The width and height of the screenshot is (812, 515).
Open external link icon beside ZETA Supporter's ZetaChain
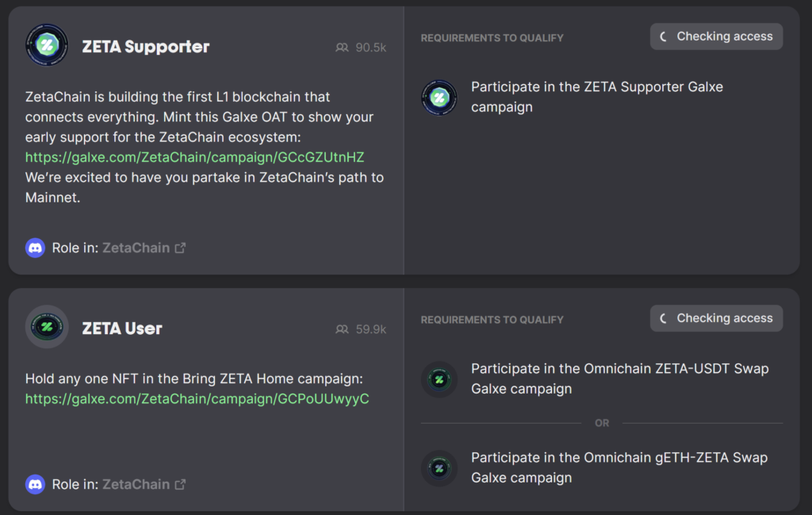pyautogui.click(x=180, y=248)
